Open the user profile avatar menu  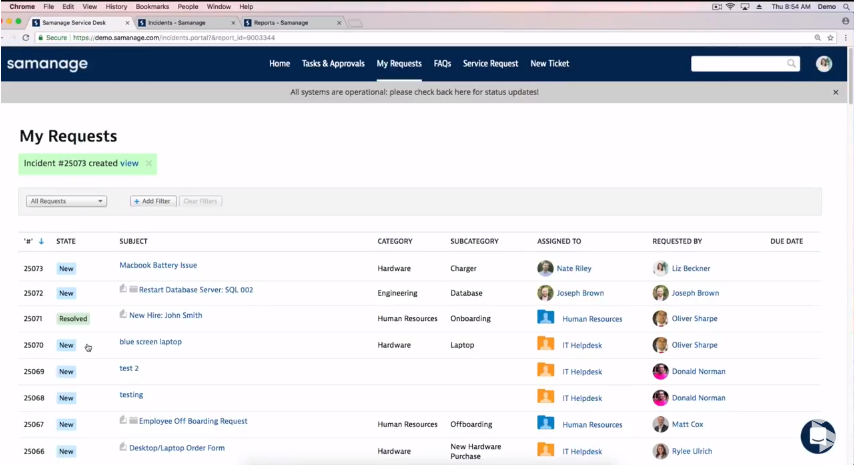824,64
